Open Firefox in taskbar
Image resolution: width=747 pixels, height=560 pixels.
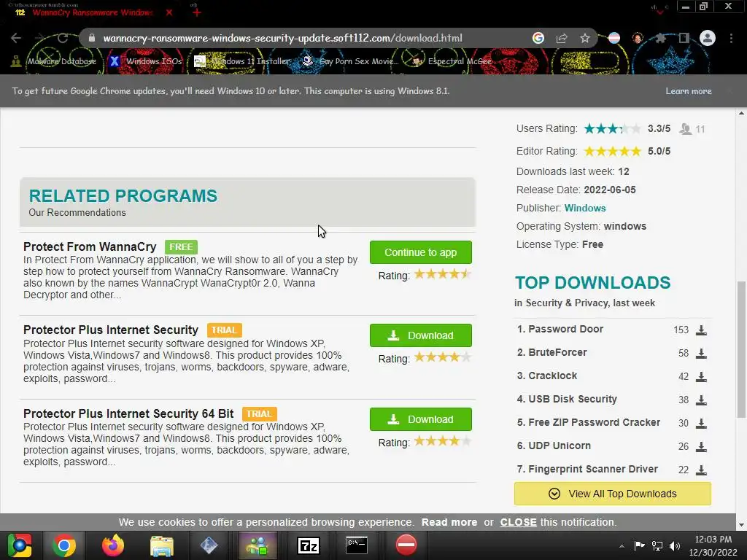pyautogui.click(x=113, y=545)
